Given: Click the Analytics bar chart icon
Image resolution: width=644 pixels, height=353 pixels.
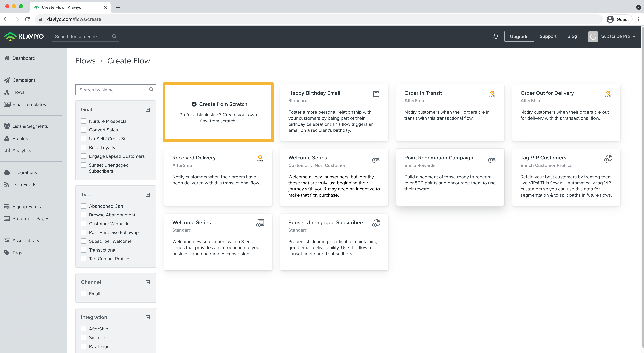Looking at the screenshot, I should coord(7,150).
